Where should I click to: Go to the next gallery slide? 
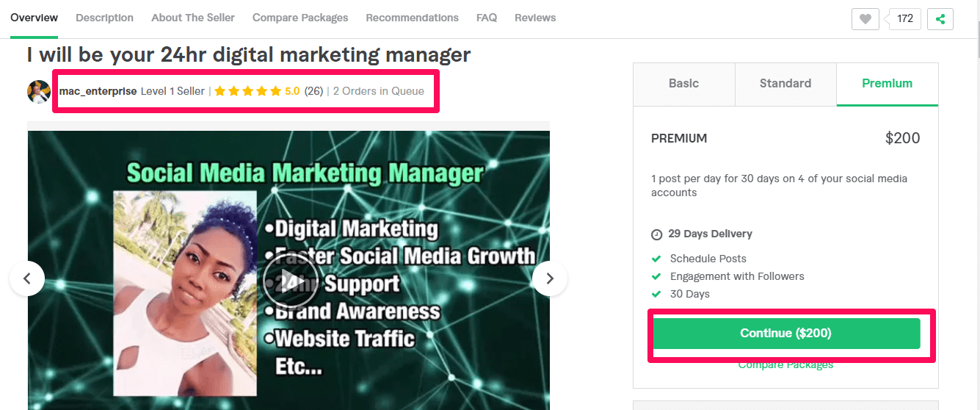550,278
